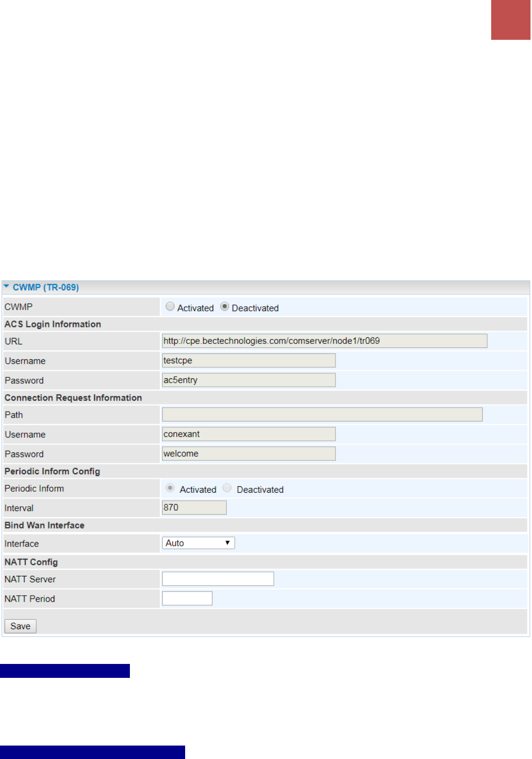Click the Interval field showing 870
The height and width of the screenshot is (759, 532).
pos(194,508)
